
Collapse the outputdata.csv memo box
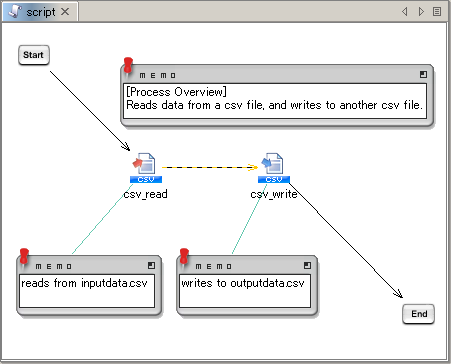pyautogui.click(x=307, y=265)
